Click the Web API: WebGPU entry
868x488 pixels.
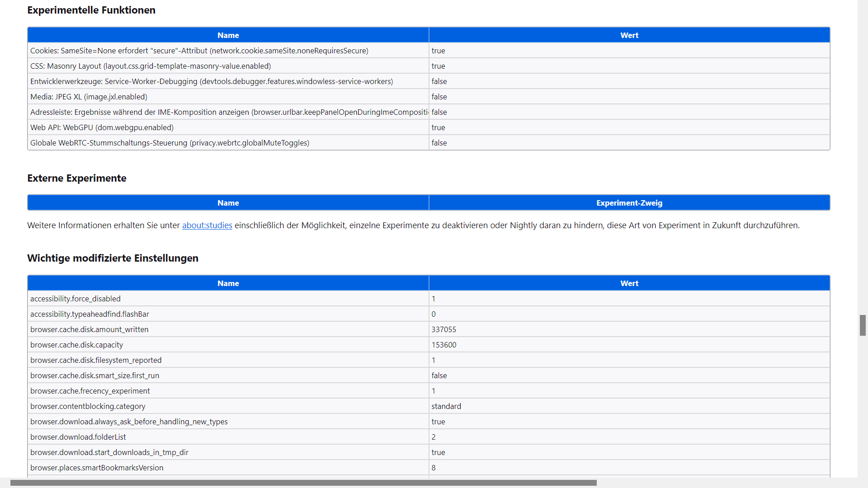[102, 127]
